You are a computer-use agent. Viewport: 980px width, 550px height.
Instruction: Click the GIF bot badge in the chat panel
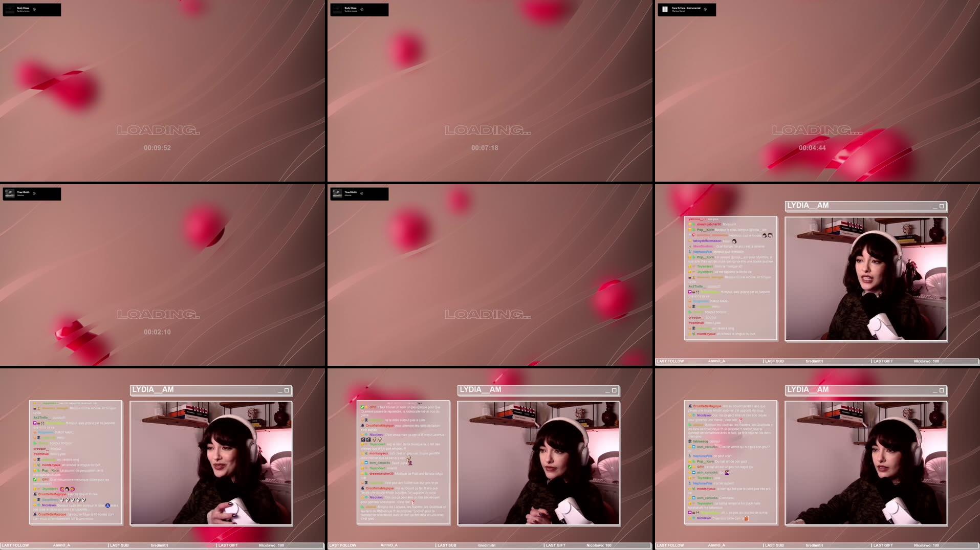(x=689, y=467)
